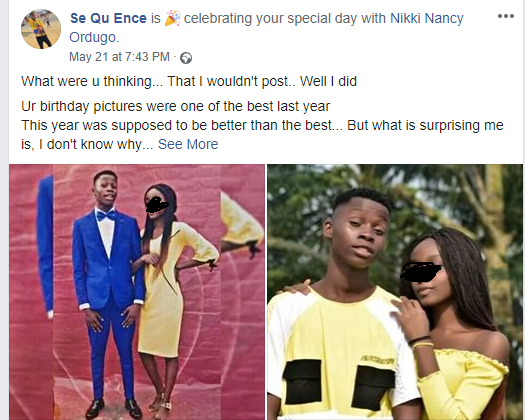
Task: Click the public globe privacy icon
Action: click(186, 58)
